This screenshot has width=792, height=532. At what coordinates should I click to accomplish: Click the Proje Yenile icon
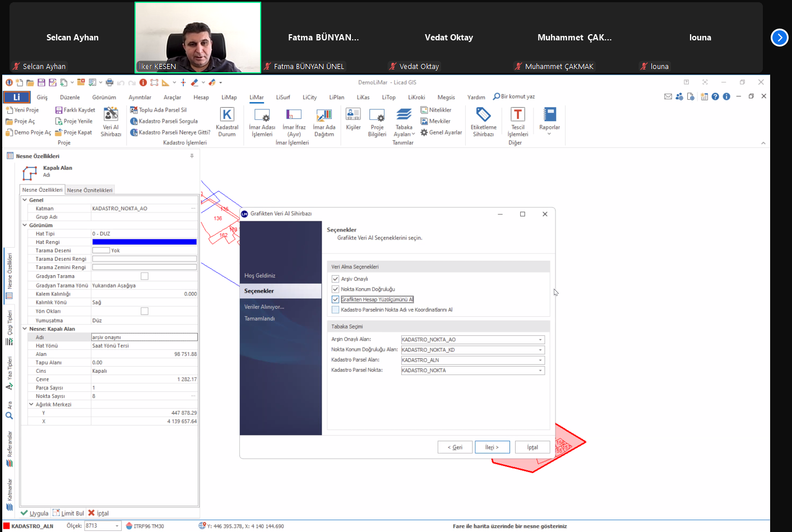coord(58,121)
